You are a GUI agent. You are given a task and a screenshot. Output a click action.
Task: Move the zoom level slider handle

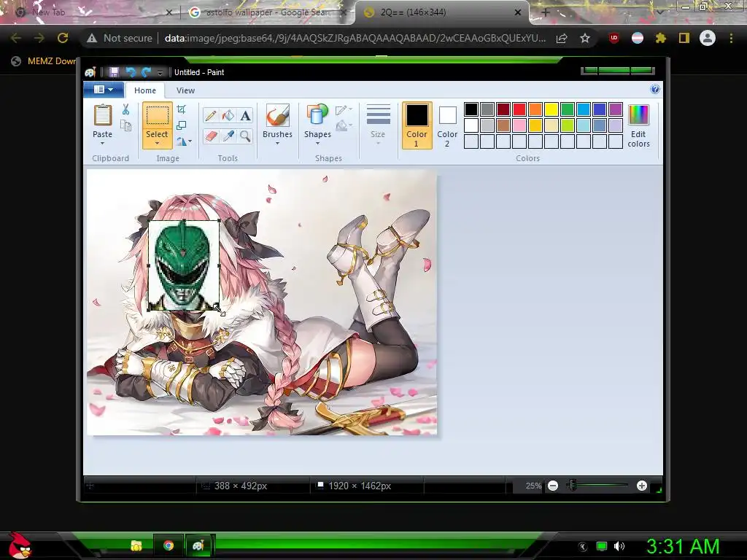573,485
